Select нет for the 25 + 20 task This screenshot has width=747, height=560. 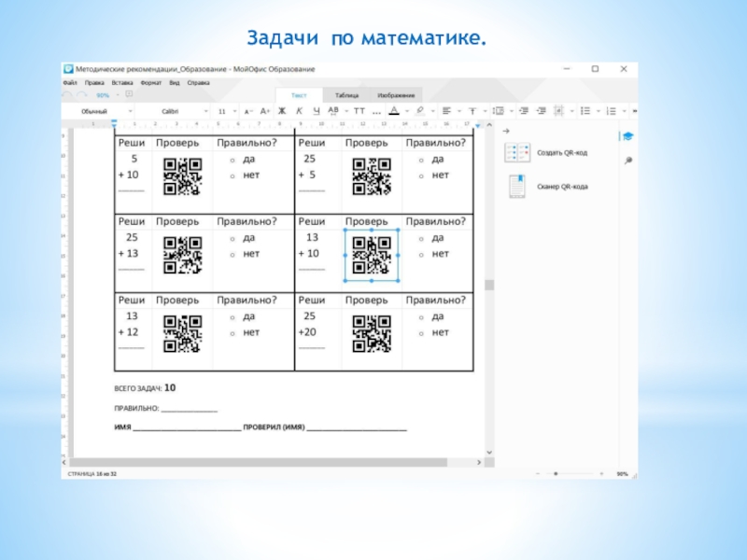pyautogui.click(x=421, y=334)
